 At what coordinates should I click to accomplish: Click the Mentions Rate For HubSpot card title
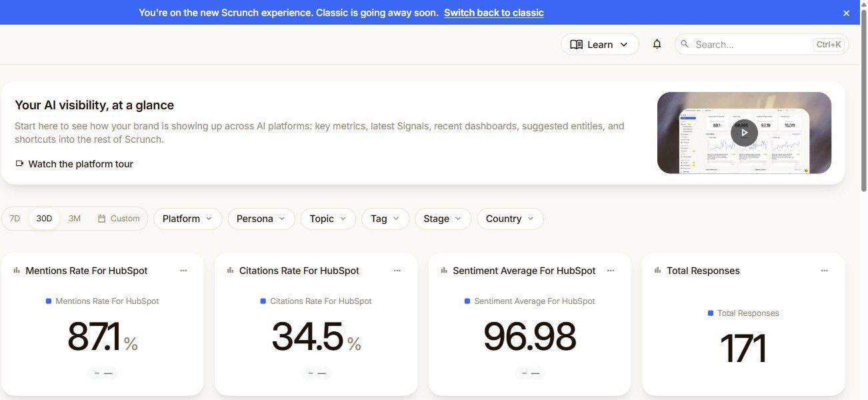(x=87, y=271)
